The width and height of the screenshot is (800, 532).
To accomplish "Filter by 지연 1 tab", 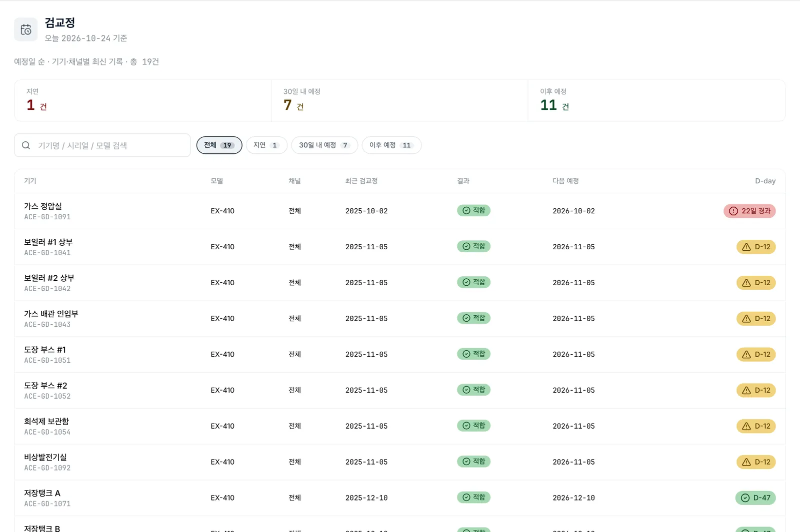I will click(266, 145).
